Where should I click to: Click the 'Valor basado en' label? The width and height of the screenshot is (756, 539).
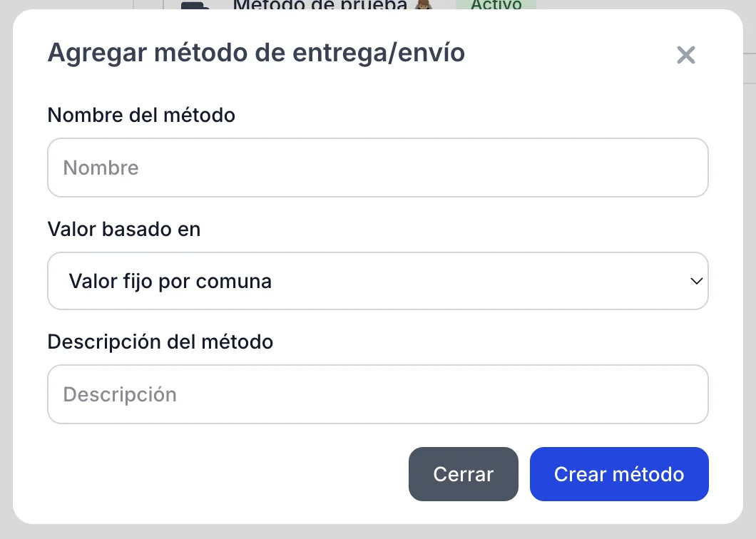click(x=124, y=229)
